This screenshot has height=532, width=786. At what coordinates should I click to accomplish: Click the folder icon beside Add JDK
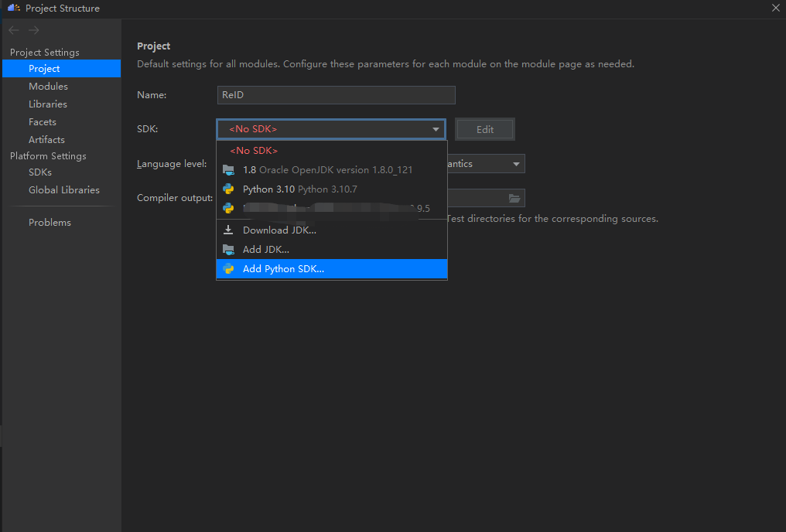point(228,249)
